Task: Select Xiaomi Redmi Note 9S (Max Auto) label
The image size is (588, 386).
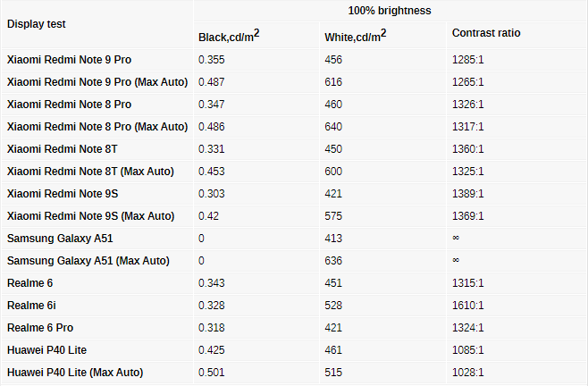Action: click(x=90, y=216)
